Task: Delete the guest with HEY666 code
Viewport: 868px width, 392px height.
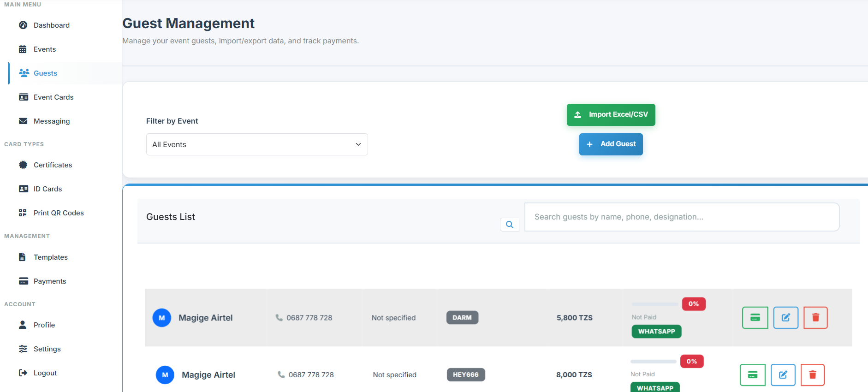Action: (x=813, y=375)
